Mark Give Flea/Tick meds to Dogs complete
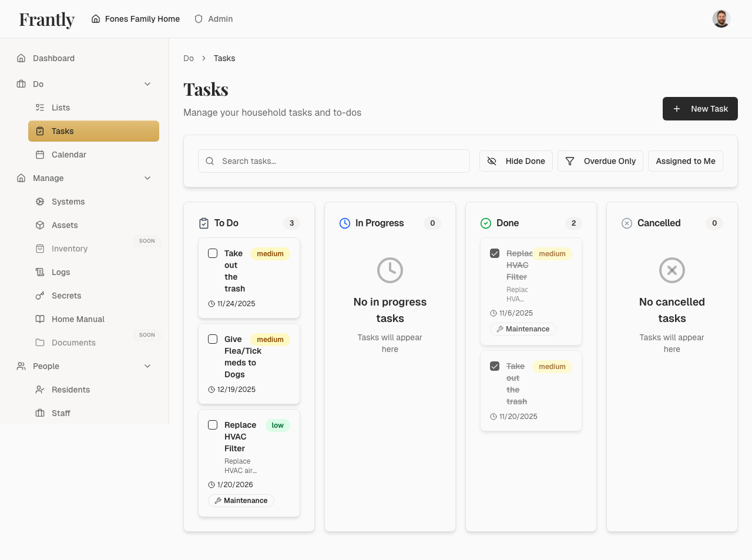 tap(213, 339)
